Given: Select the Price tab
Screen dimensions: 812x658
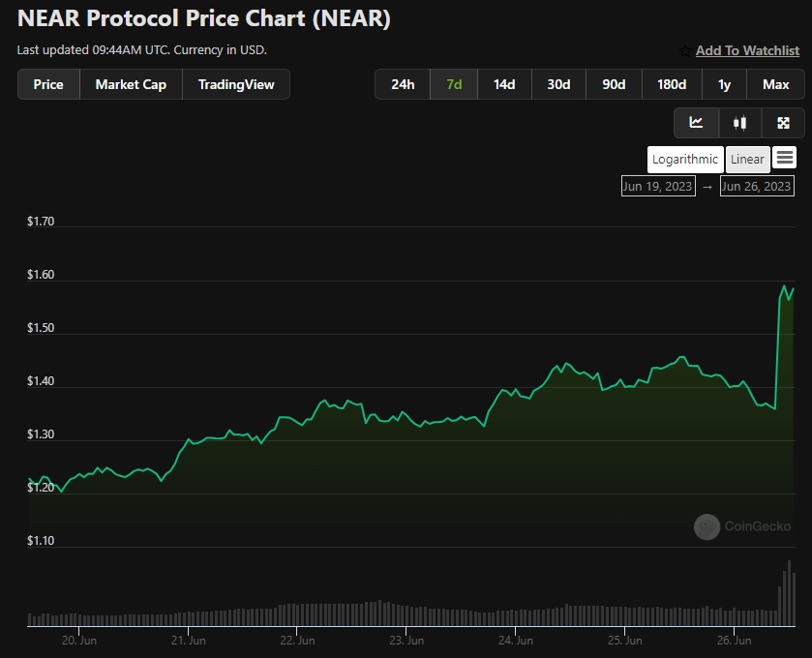Looking at the screenshot, I should point(48,84).
